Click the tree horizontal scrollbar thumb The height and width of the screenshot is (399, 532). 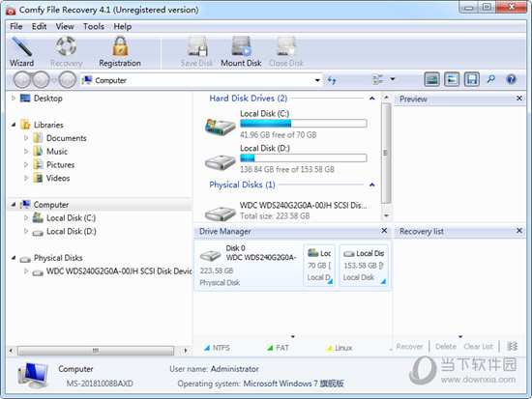click(96, 350)
